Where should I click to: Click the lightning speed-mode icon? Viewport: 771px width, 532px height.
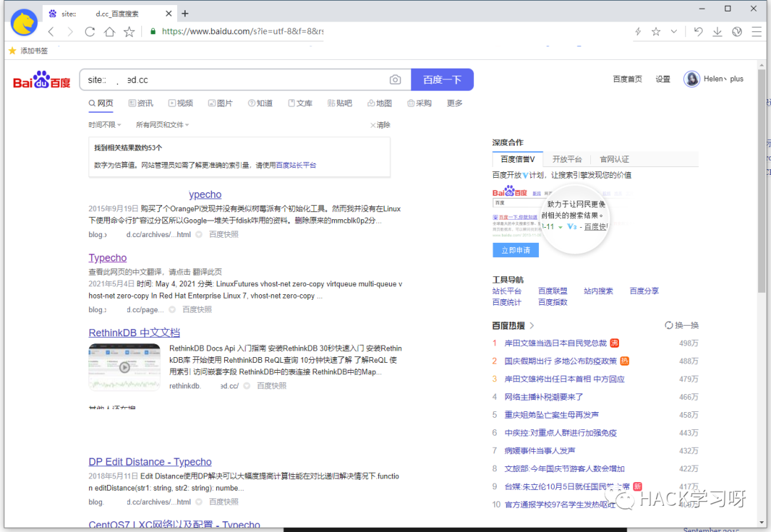pyautogui.click(x=638, y=32)
